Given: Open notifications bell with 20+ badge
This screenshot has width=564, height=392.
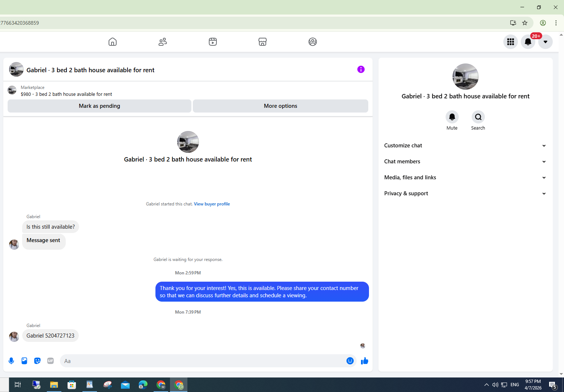Looking at the screenshot, I should (x=528, y=42).
